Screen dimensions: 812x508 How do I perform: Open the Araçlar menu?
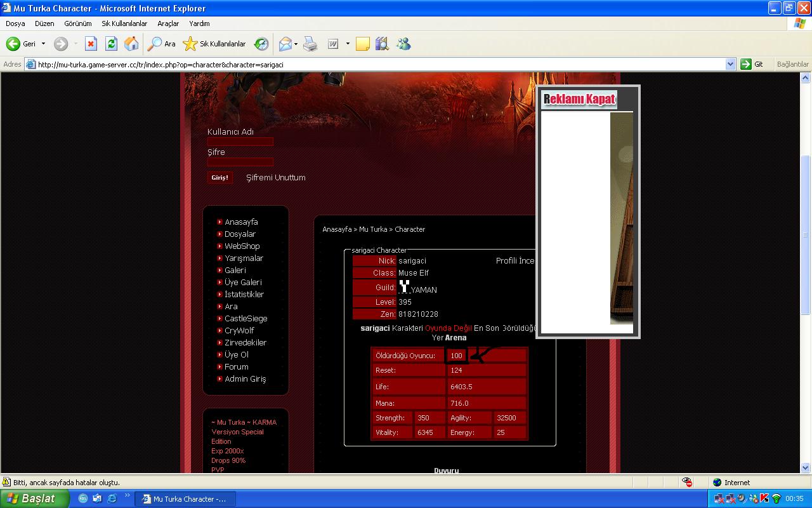(x=168, y=23)
